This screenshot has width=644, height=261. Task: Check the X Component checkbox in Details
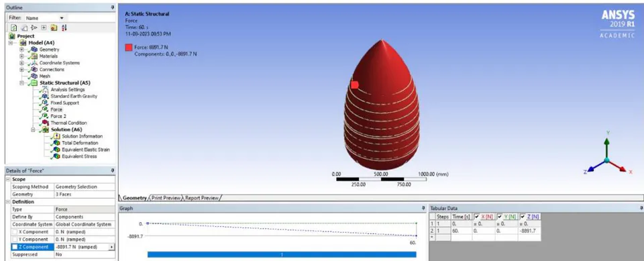[x=15, y=232]
